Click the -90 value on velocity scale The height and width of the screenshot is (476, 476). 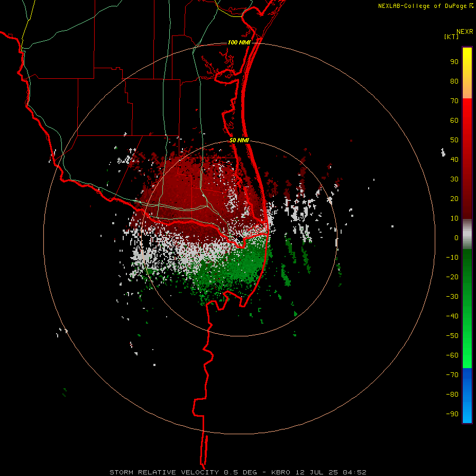point(452,414)
